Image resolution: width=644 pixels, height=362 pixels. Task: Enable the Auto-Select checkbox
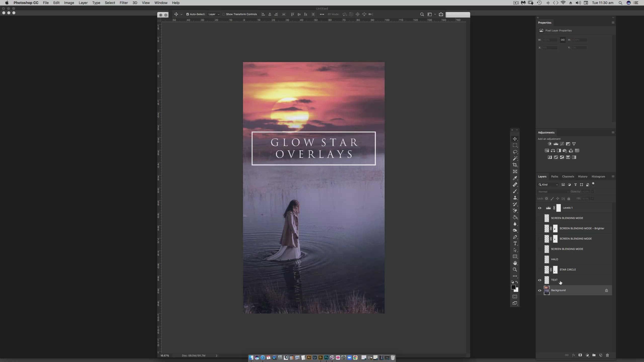(187, 14)
